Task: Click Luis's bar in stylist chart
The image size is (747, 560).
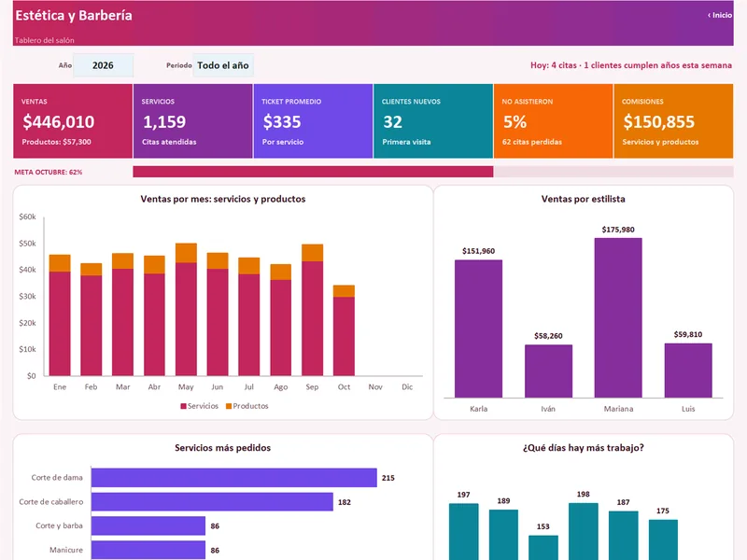Action: click(688, 371)
